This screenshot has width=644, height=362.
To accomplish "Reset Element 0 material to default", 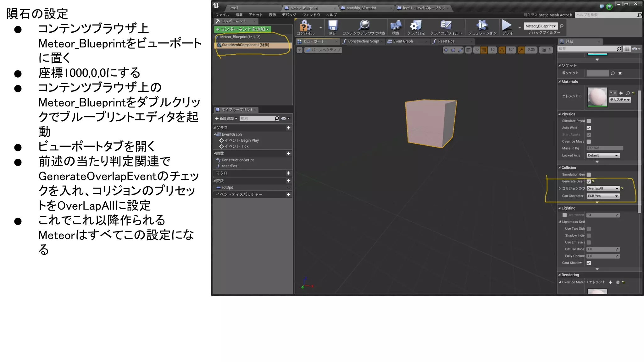I will point(633,93).
